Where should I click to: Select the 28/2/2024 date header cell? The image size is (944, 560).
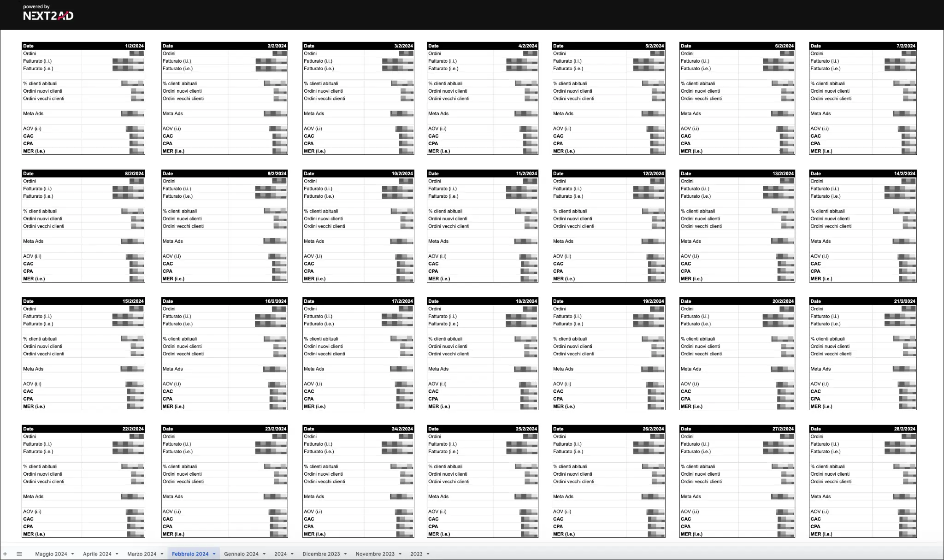click(x=904, y=429)
